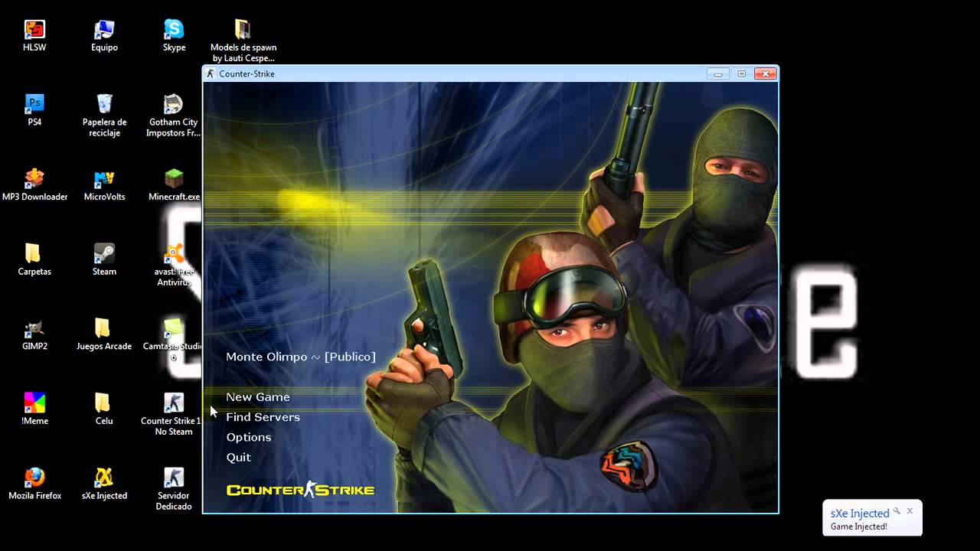Open the GIMP2 shortcut

34,334
